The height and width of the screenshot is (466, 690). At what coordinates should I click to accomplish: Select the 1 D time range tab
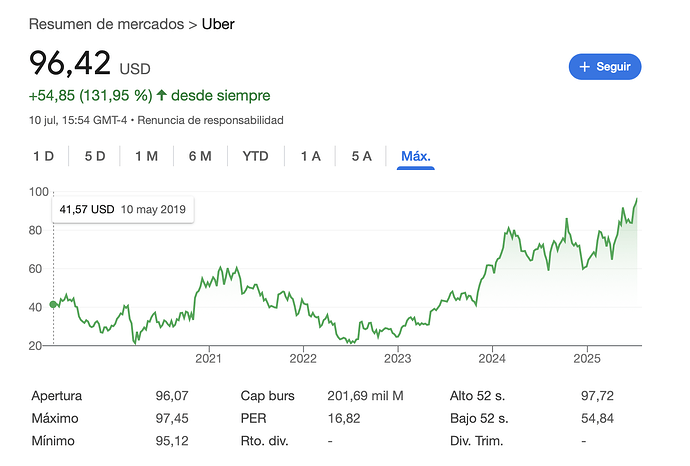(x=44, y=156)
